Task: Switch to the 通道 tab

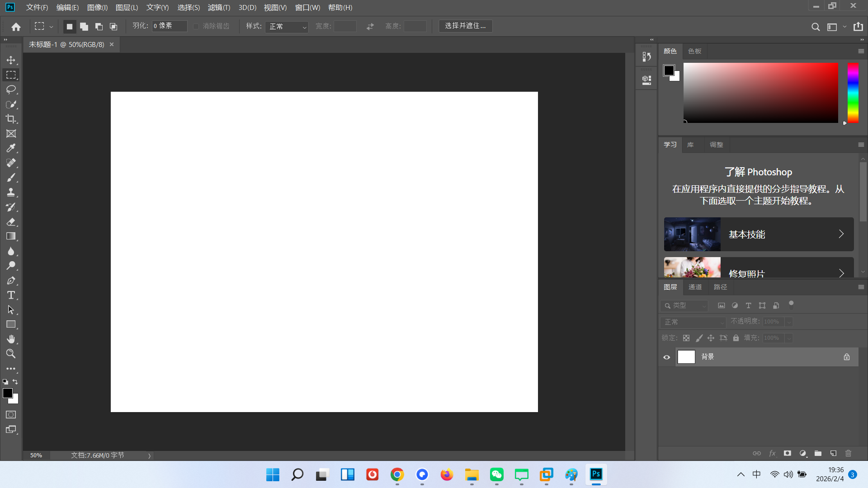Action: 695,286
